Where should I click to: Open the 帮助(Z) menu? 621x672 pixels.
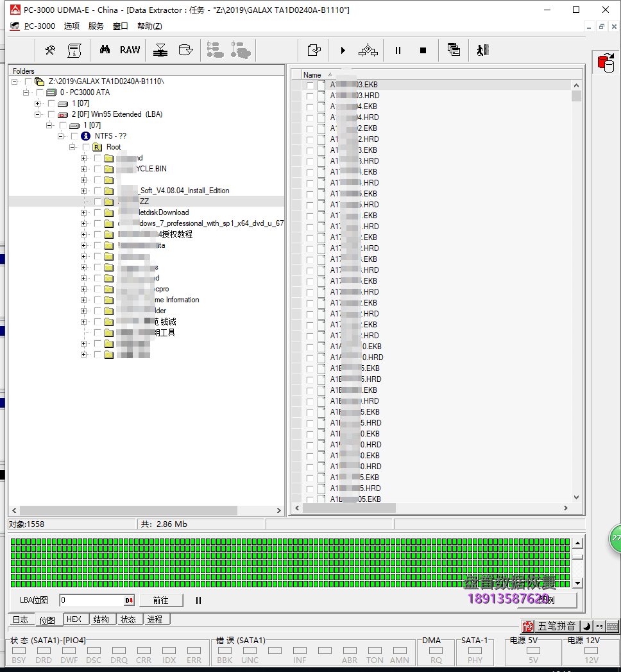149,26
